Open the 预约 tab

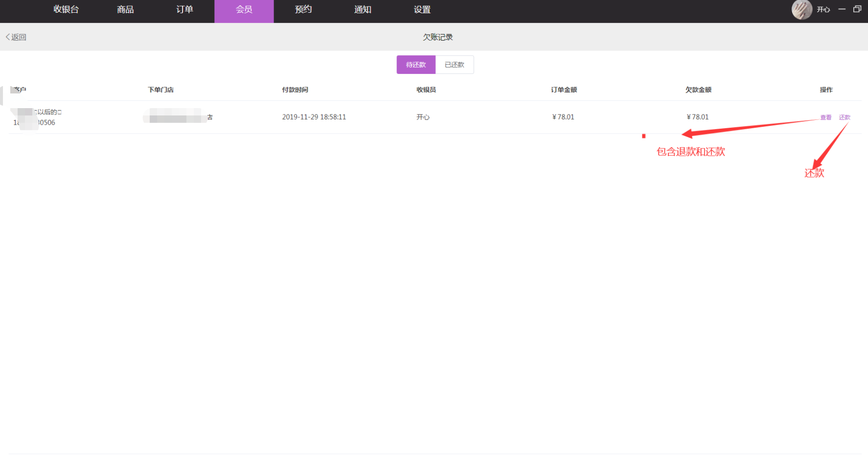[x=303, y=10]
